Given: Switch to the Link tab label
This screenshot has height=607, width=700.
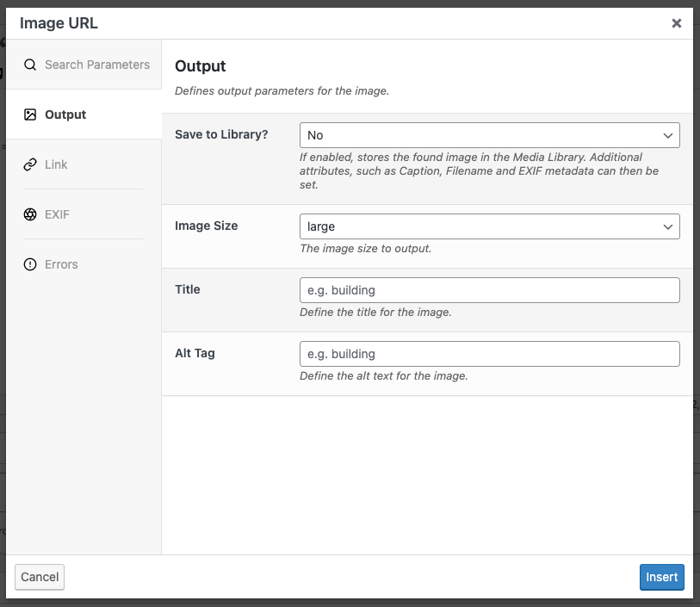Looking at the screenshot, I should [56, 164].
